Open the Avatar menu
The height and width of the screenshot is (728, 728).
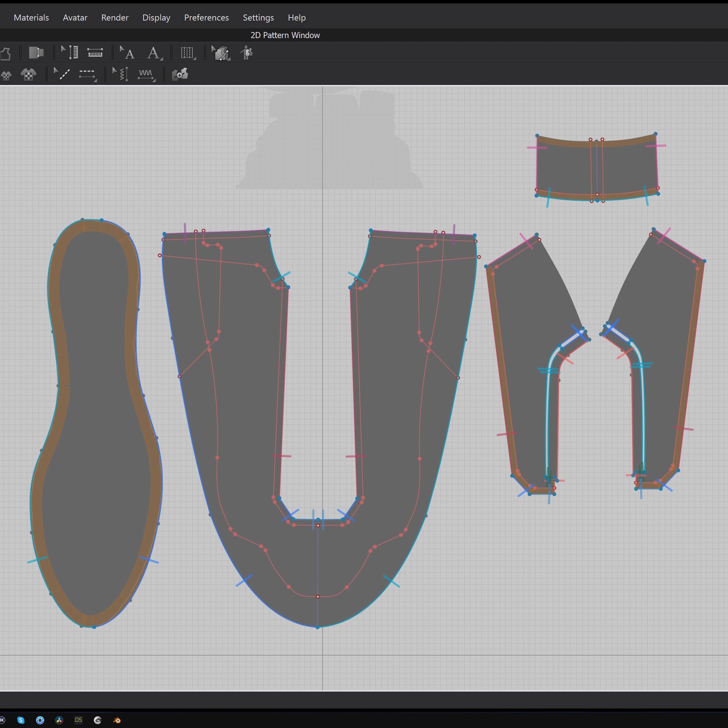[x=75, y=18]
